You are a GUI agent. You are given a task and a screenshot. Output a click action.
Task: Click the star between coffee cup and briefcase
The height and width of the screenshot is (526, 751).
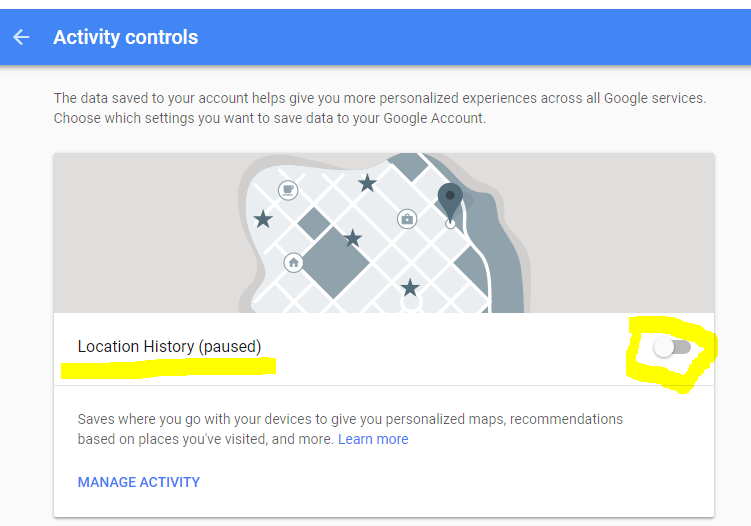point(367,183)
